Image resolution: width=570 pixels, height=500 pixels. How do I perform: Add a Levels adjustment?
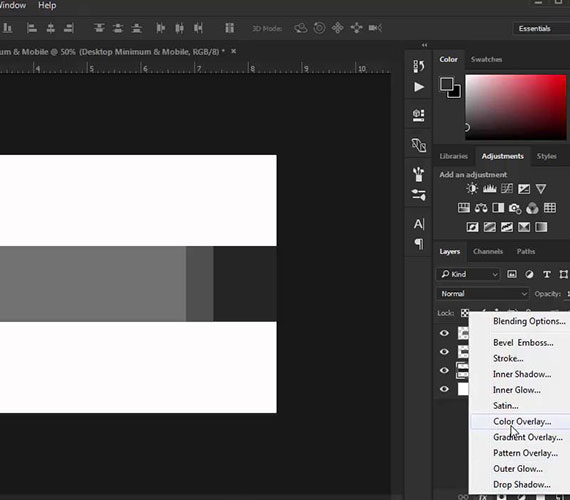489,188
